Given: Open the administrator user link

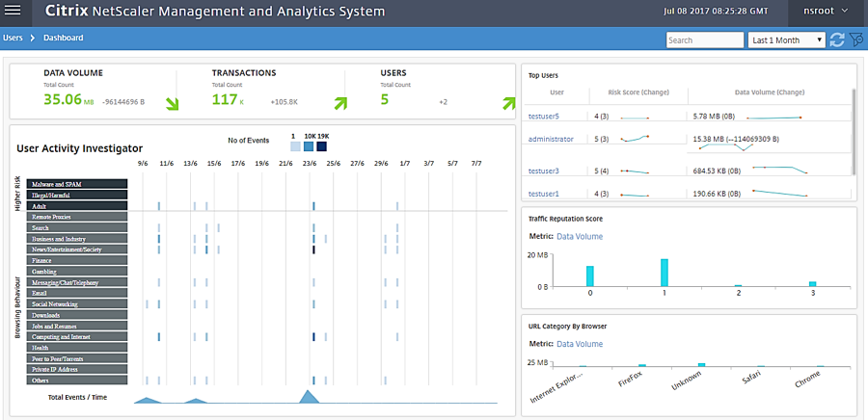Looking at the screenshot, I should point(551,139).
